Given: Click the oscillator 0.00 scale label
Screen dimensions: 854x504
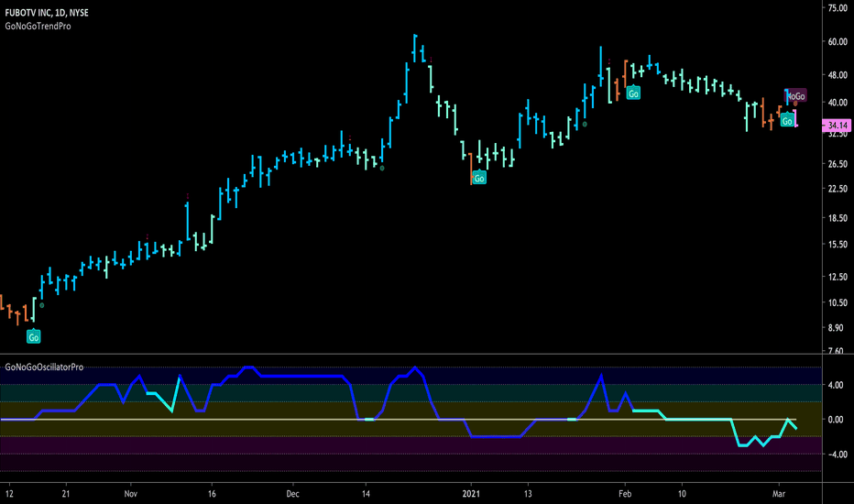Looking at the screenshot, I should [836, 420].
